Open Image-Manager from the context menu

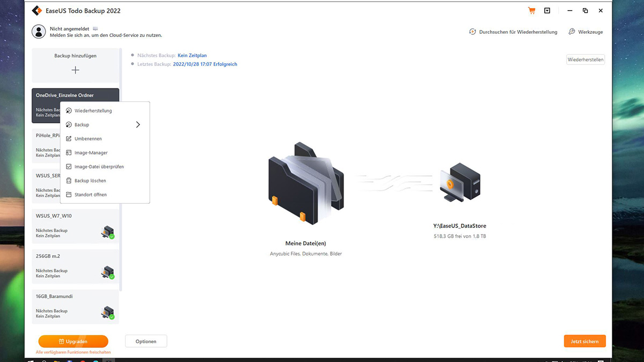105,153
